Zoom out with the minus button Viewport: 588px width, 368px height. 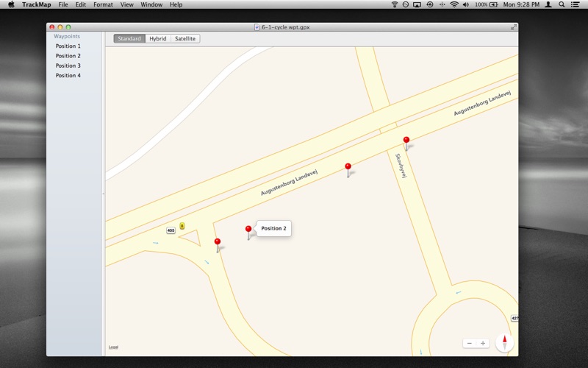pyautogui.click(x=470, y=343)
